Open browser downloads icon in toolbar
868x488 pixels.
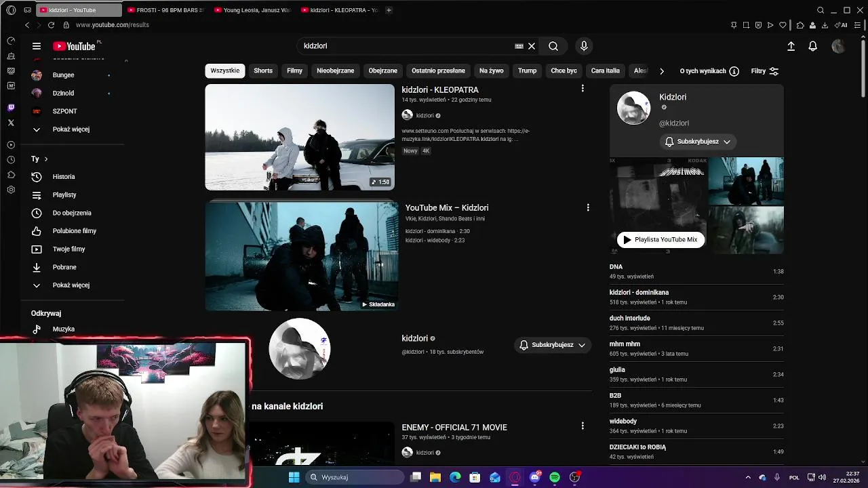825,25
